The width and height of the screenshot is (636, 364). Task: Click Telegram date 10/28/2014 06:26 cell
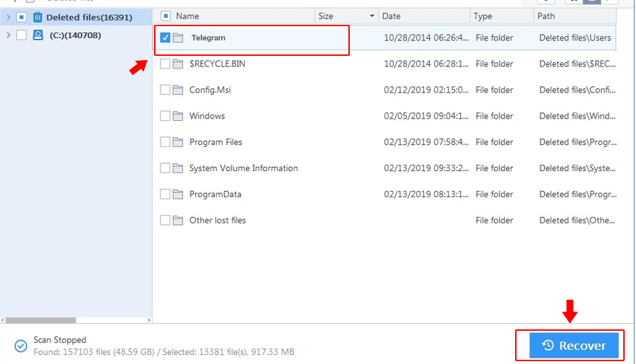pyautogui.click(x=426, y=37)
